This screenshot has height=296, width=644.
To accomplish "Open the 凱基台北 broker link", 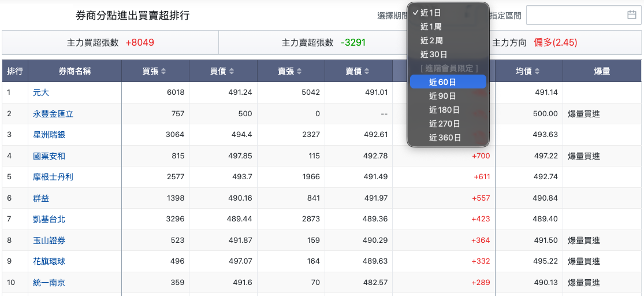I will click(49, 219).
